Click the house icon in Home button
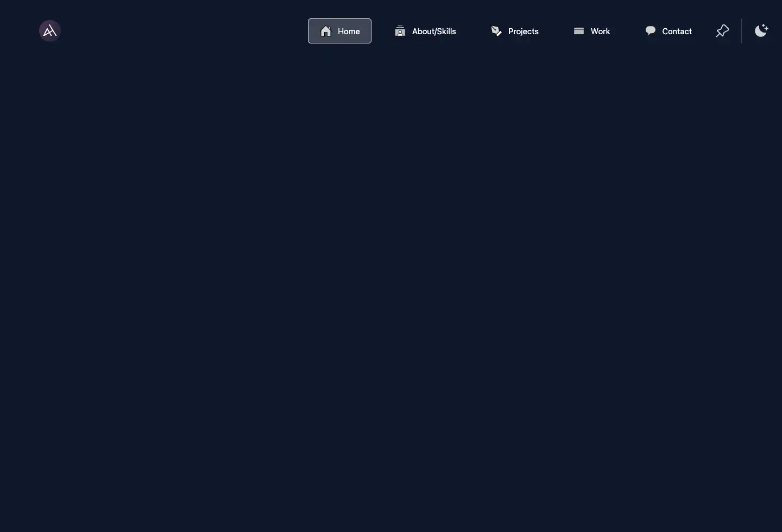782x532 pixels. (326, 31)
